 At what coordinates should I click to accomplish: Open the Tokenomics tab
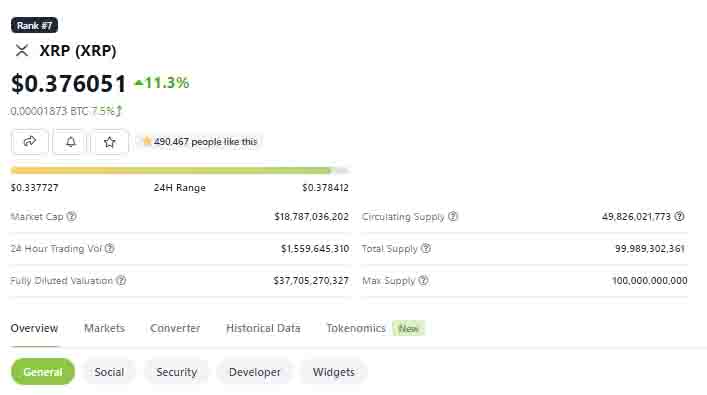(x=356, y=328)
